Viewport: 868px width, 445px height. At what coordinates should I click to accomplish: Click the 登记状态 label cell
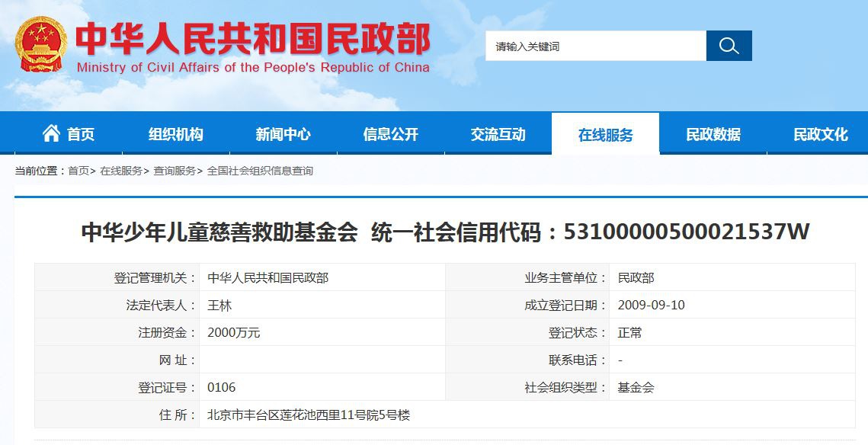click(x=527, y=333)
